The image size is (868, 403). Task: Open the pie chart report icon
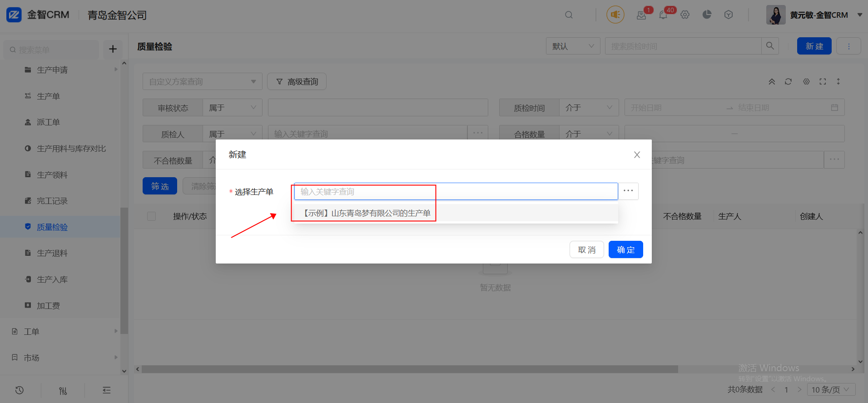707,15
